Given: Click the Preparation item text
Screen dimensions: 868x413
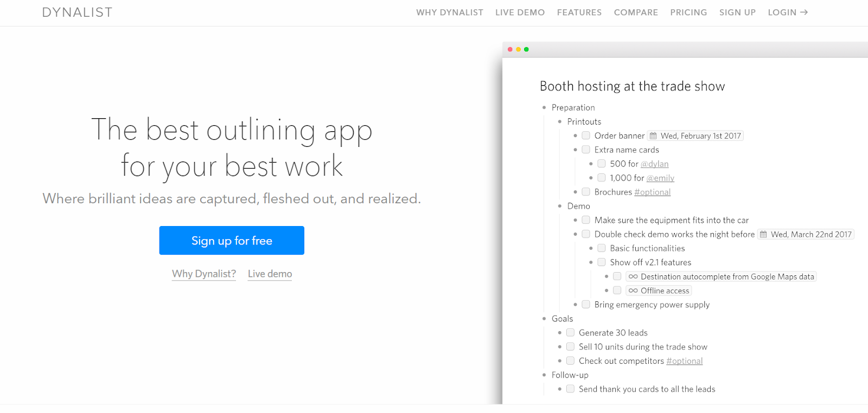Looking at the screenshot, I should [573, 108].
